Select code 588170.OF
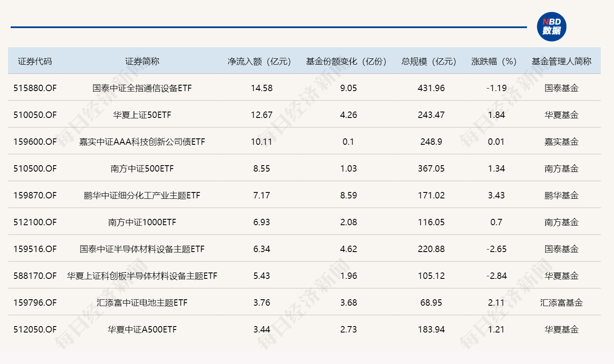Screen dimensions: 614x364 pos(35,276)
